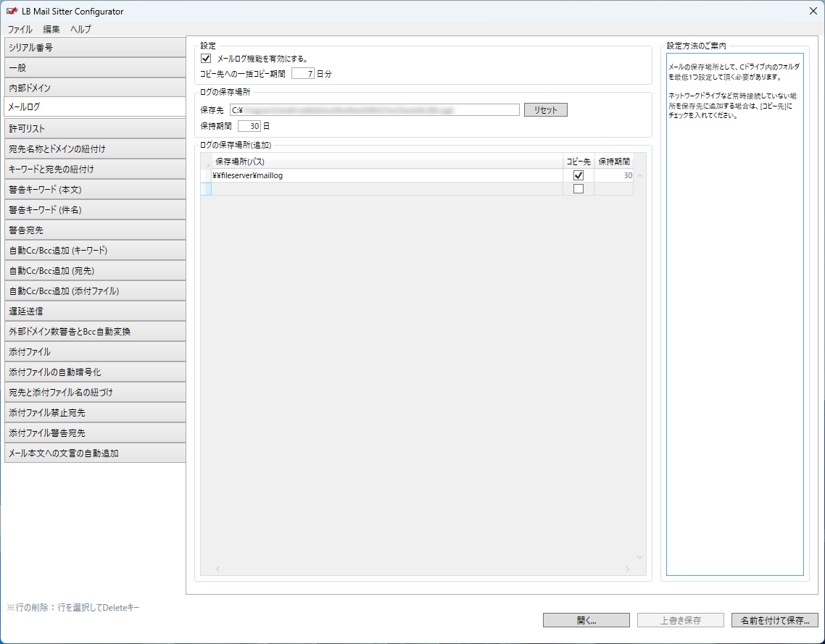The width and height of the screenshot is (825, 644).
Task: Click the 30 retention cell in table
Action: 613,175
